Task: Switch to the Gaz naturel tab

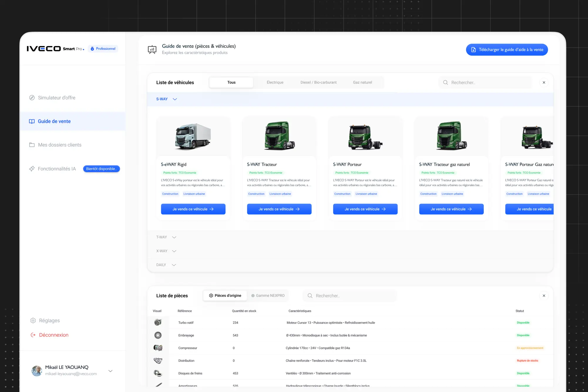Action: [362, 83]
